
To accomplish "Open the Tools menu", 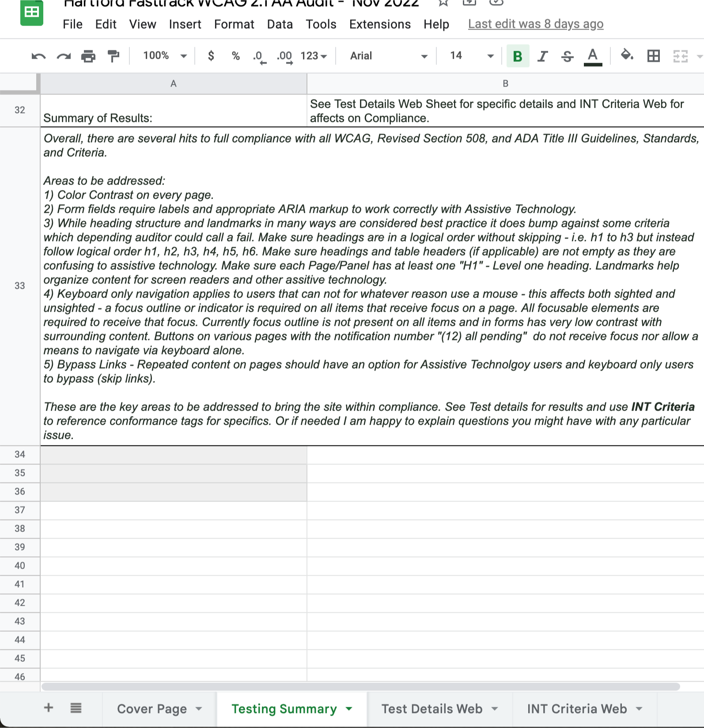I will coord(321,24).
